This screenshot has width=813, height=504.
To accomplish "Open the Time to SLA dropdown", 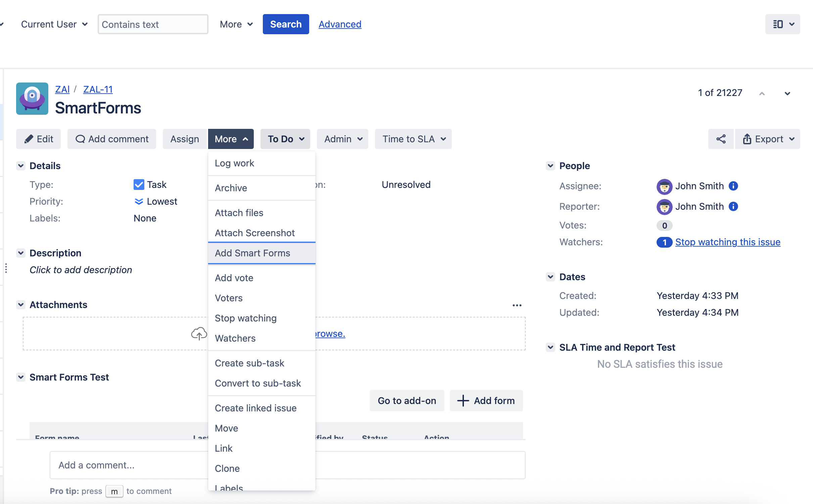I will [x=413, y=139].
